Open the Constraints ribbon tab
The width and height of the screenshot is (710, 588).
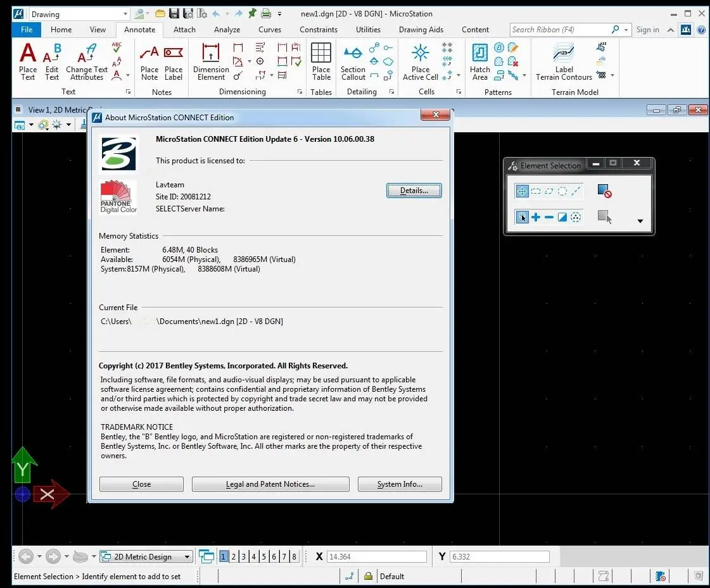(319, 29)
